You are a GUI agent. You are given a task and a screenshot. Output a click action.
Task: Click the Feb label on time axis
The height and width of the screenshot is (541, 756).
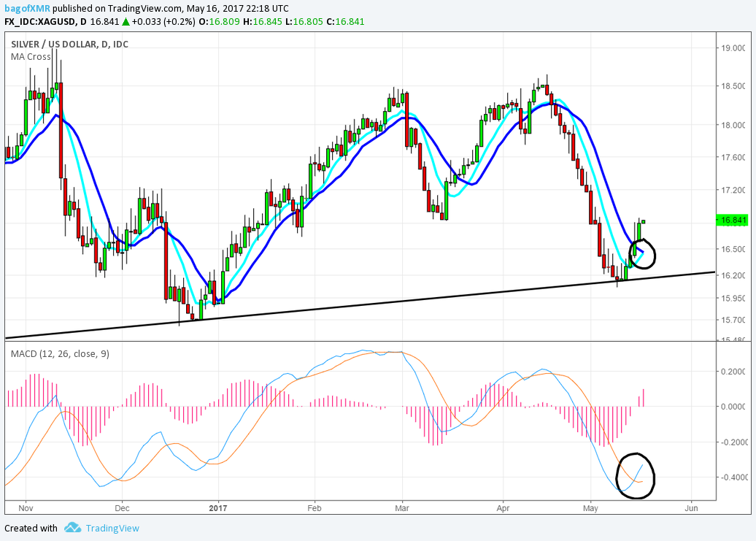tap(315, 508)
